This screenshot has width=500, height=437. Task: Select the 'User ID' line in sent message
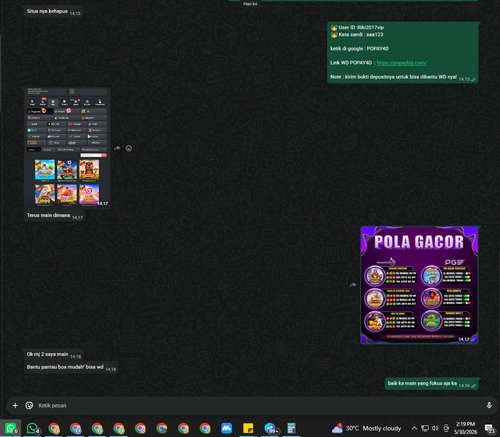(x=357, y=27)
